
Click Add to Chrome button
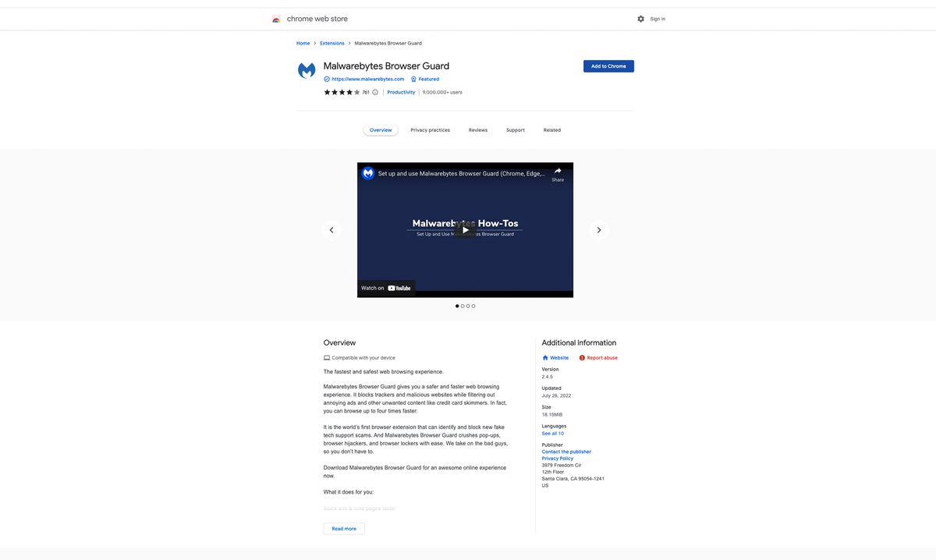pos(608,66)
